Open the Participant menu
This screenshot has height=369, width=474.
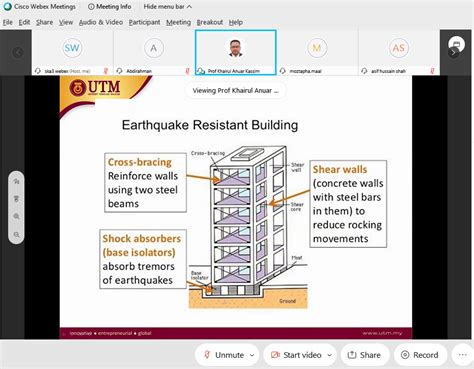tap(144, 22)
